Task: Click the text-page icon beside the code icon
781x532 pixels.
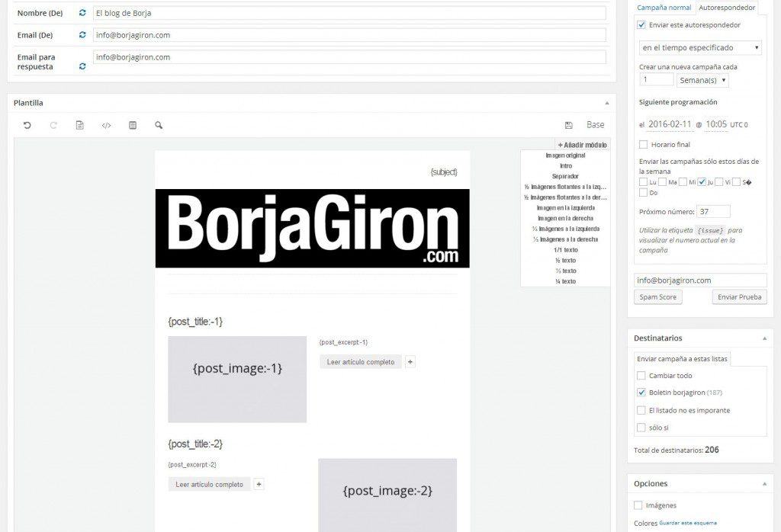Action: tap(133, 126)
